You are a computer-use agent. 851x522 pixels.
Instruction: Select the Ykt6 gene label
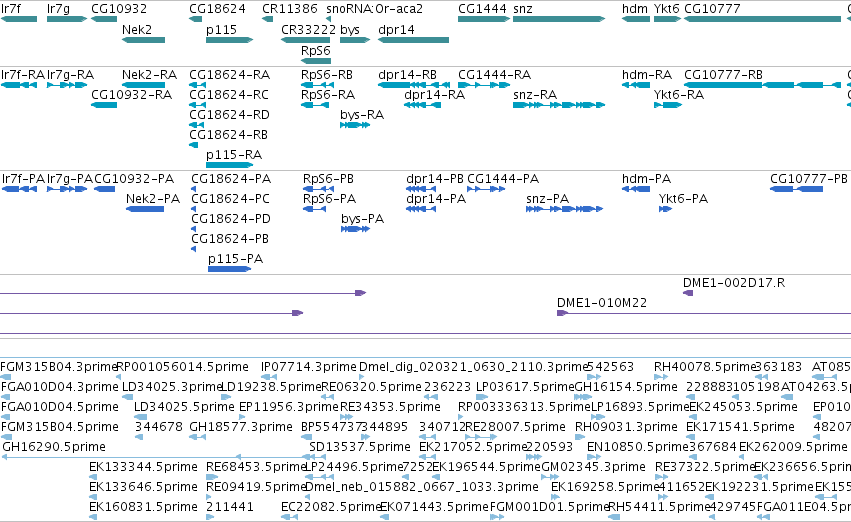[666, 9]
